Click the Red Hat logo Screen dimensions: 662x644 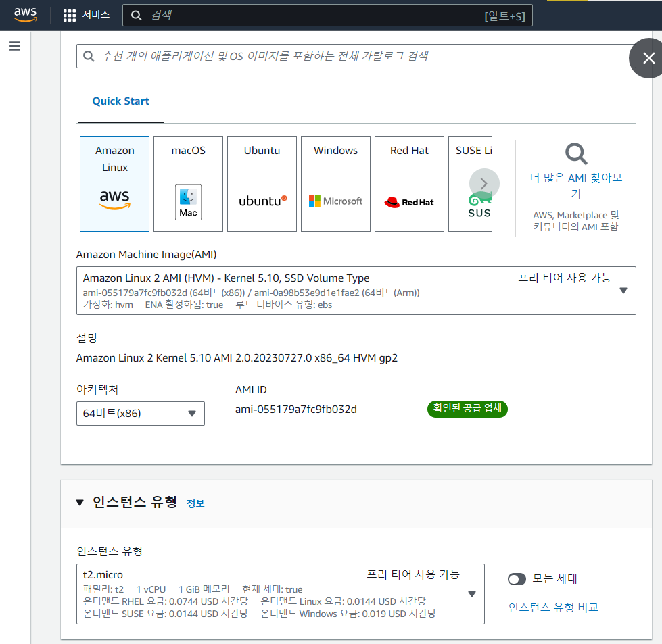click(x=409, y=202)
